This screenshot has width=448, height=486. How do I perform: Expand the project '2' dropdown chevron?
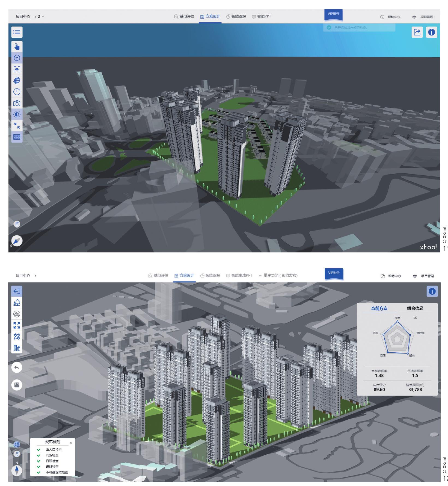click(x=43, y=17)
